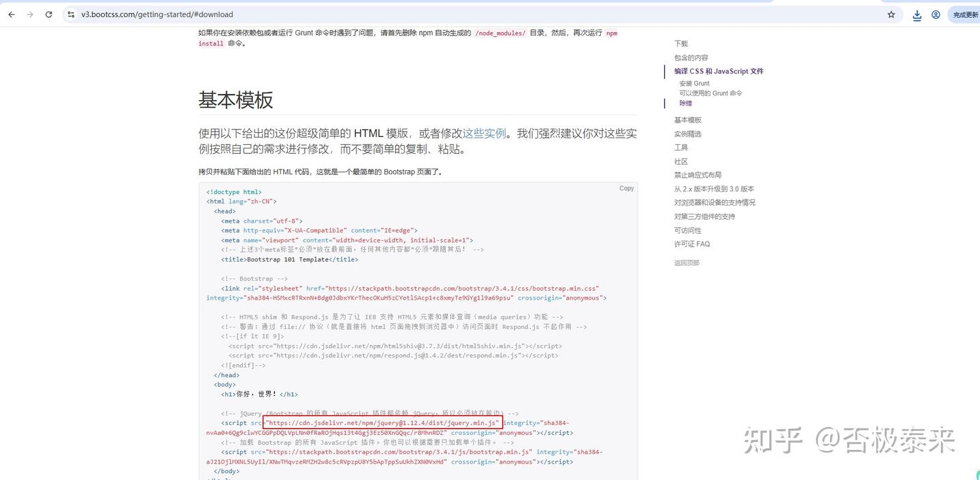Jump to 下载 section in sidebar
This screenshot has width=980, height=480.
[x=681, y=44]
